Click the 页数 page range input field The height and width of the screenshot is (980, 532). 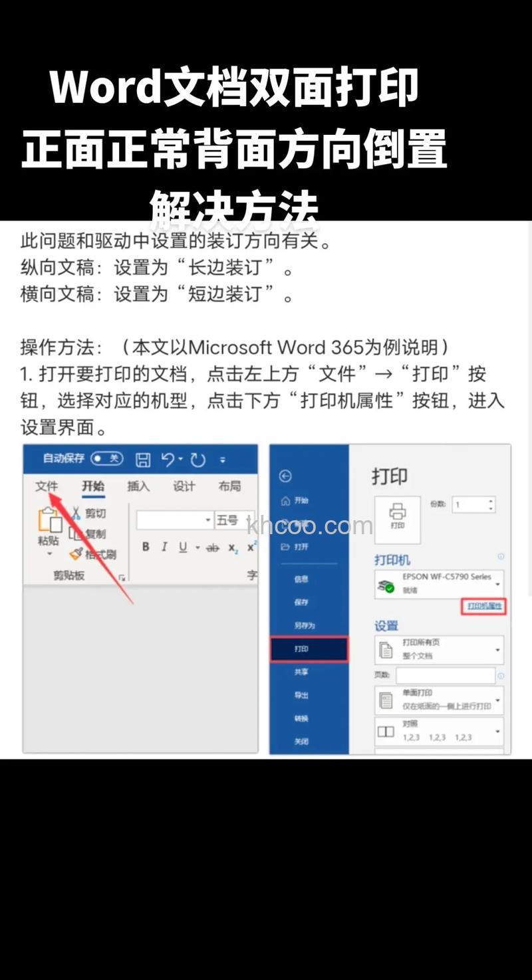[x=446, y=675]
